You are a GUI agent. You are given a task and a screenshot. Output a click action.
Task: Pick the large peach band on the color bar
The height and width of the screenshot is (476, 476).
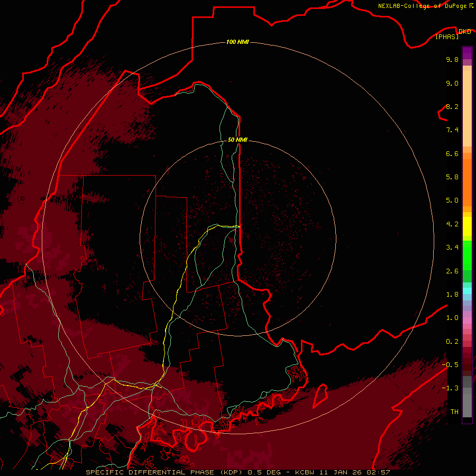467,109
